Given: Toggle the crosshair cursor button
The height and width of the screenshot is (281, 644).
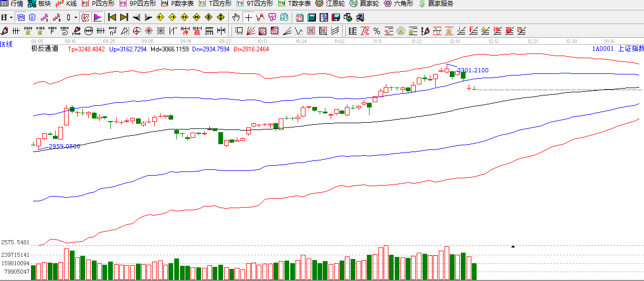Looking at the screenshot, I should 249,17.
